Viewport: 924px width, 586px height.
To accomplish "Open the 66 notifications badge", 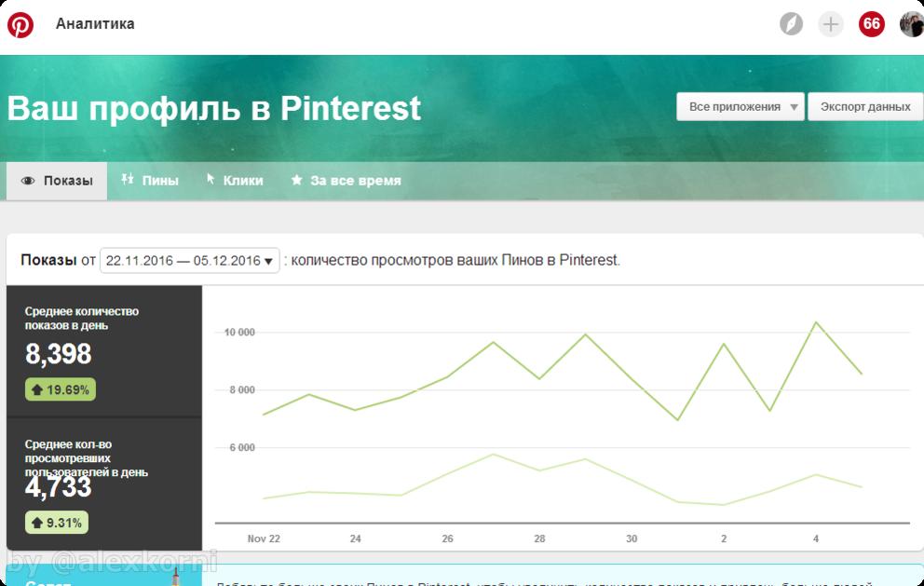I will (872, 24).
